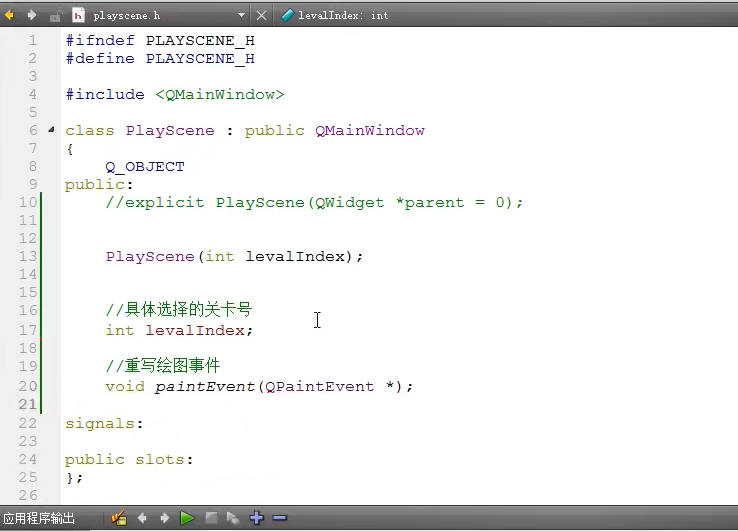Attach debugger to running application icon
The height and width of the screenshot is (531, 738).
233,518
